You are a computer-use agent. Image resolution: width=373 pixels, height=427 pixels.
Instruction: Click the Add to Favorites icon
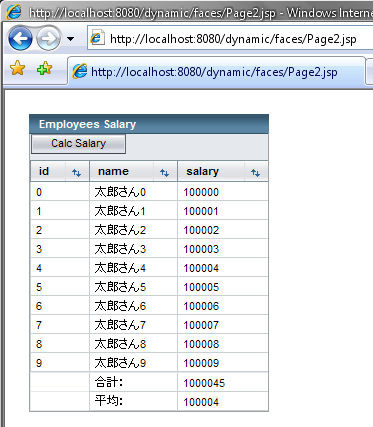44,68
